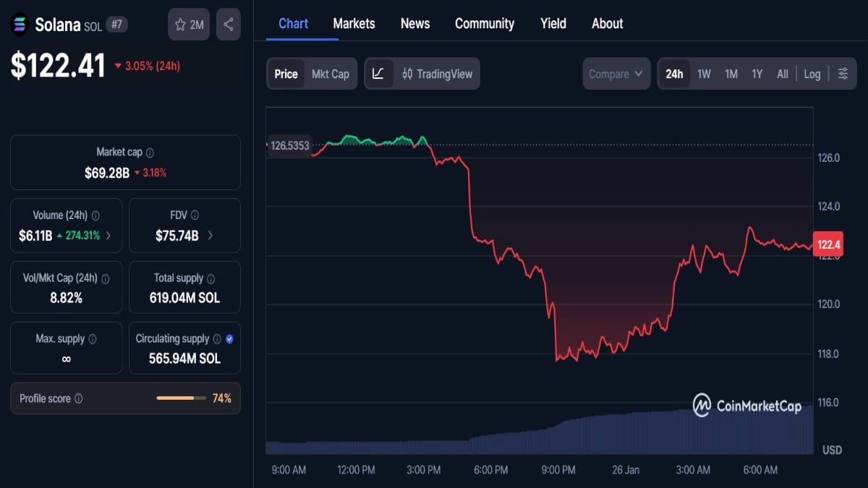Click the 274.31% volume change

[x=80, y=235]
